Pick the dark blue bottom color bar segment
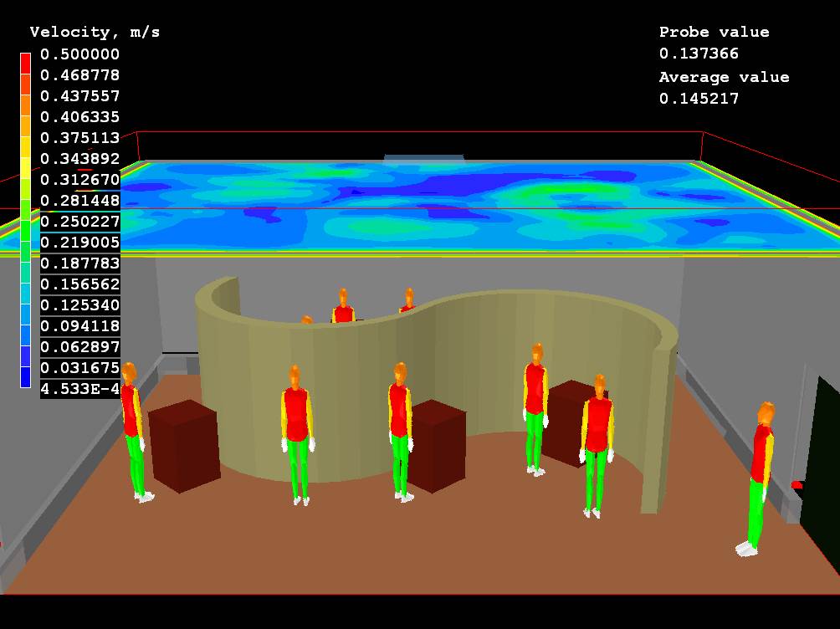Screen dimensions: 840x629 (25, 376)
